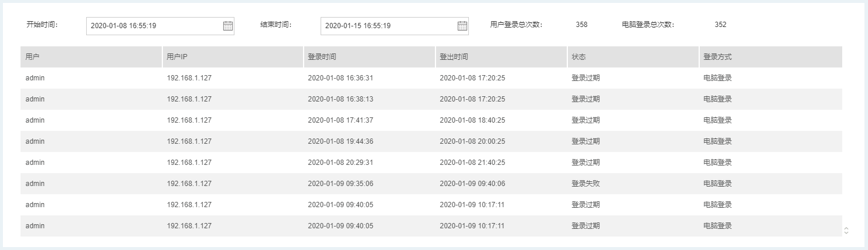The image size is (868, 250).
Task: Click the 登录方式 column header
Action: pyautogui.click(x=717, y=57)
